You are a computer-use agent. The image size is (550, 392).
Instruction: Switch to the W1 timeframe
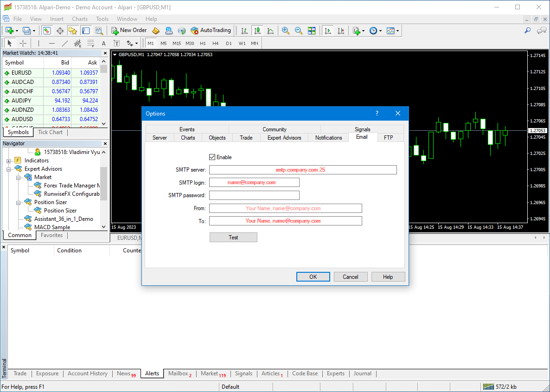(x=242, y=43)
